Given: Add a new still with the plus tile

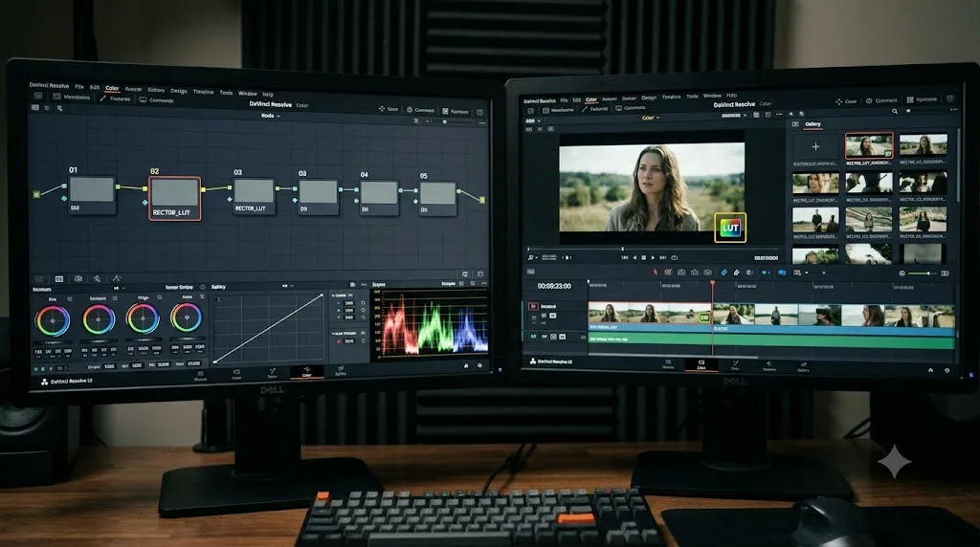Looking at the screenshot, I should tap(815, 146).
